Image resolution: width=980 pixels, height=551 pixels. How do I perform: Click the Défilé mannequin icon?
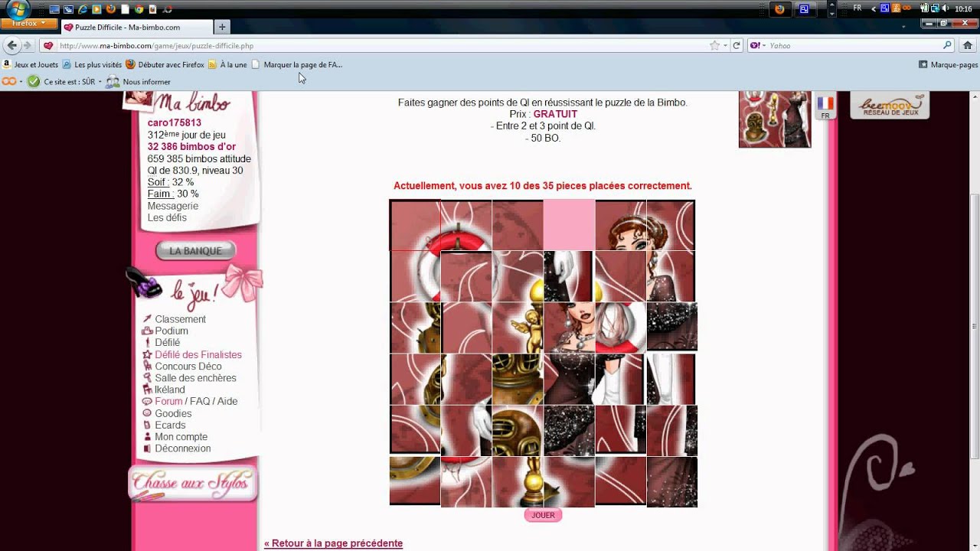[x=147, y=342]
